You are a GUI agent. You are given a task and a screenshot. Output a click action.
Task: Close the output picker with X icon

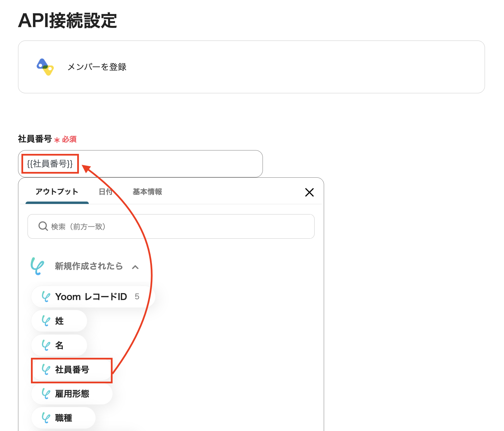tap(309, 192)
